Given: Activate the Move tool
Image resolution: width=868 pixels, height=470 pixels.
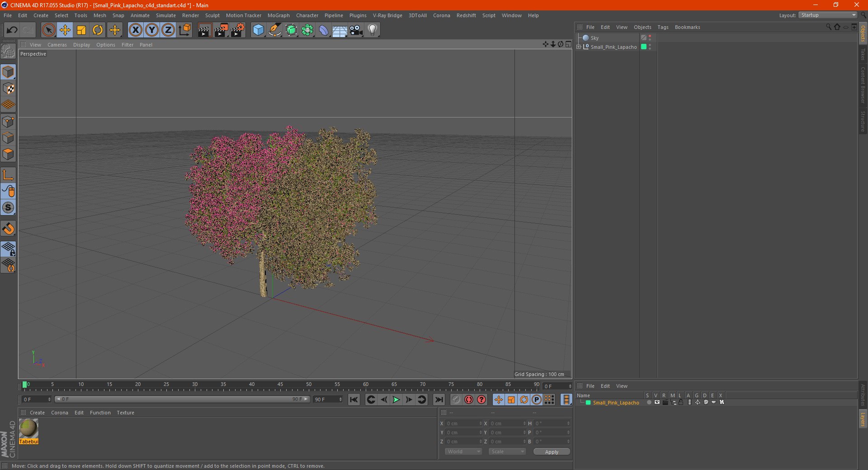Looking at the screenshot, I should [65, 30].
